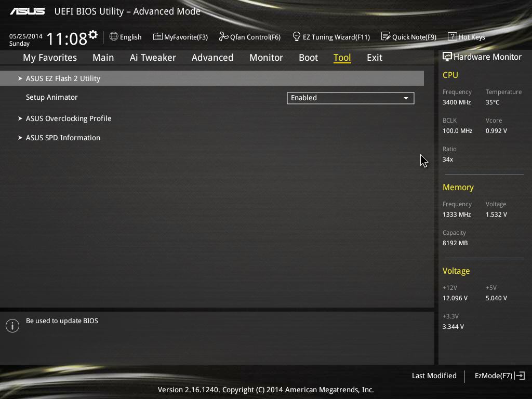Open MyFavorite list icon
The image size is (532, 399).
pyautogui.click(x=158, y=37)
